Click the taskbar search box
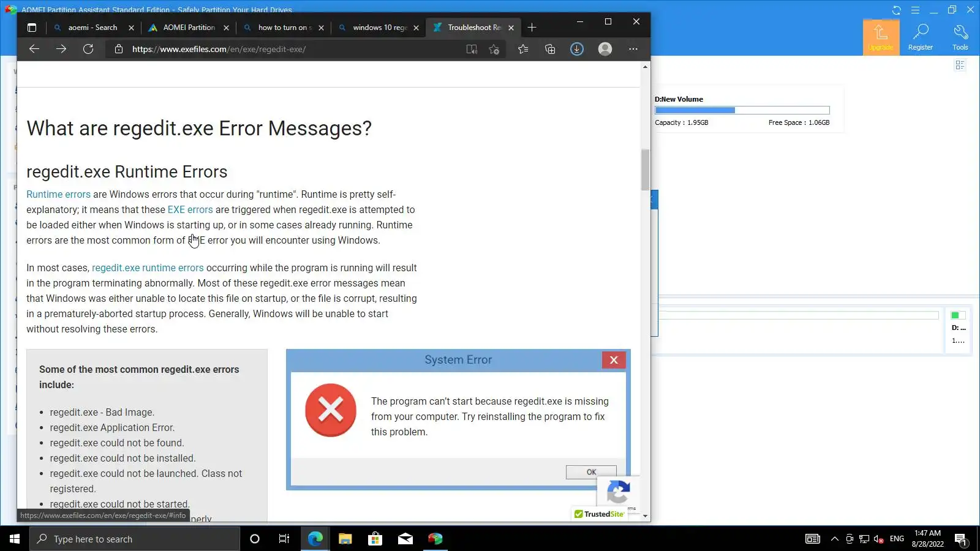 (x=135, y=539)
